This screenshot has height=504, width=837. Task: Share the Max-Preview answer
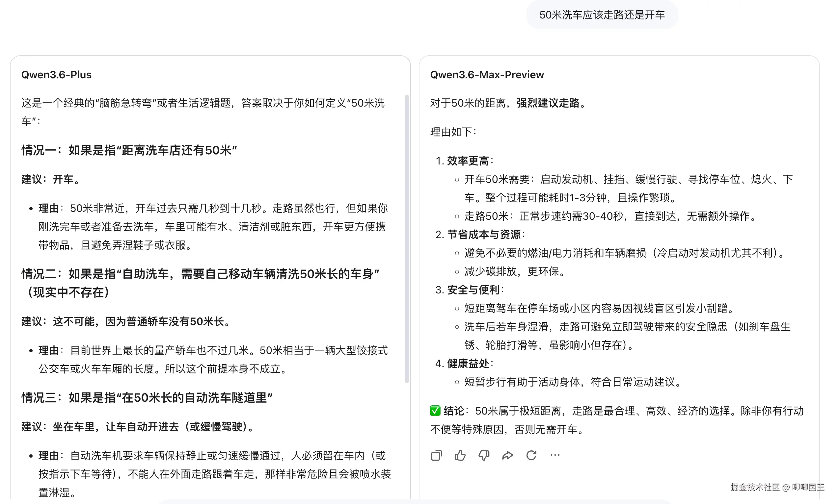click(508, 455)
